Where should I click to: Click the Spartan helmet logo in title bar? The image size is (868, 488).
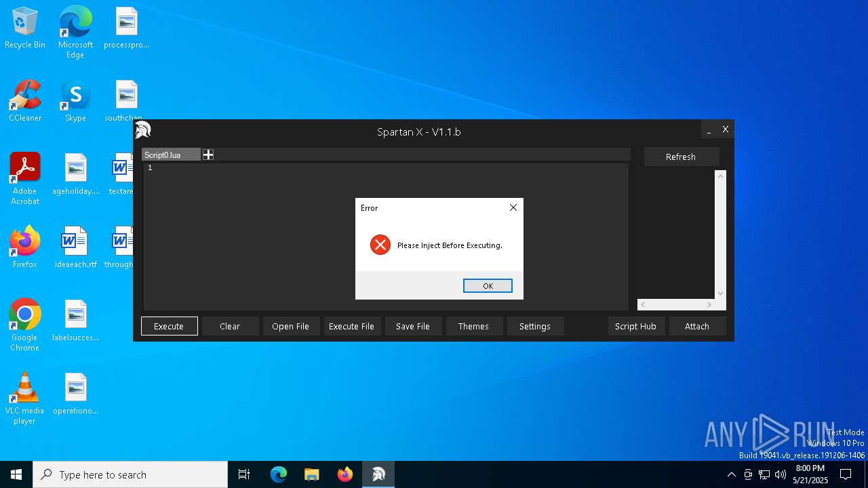(143, 130)
